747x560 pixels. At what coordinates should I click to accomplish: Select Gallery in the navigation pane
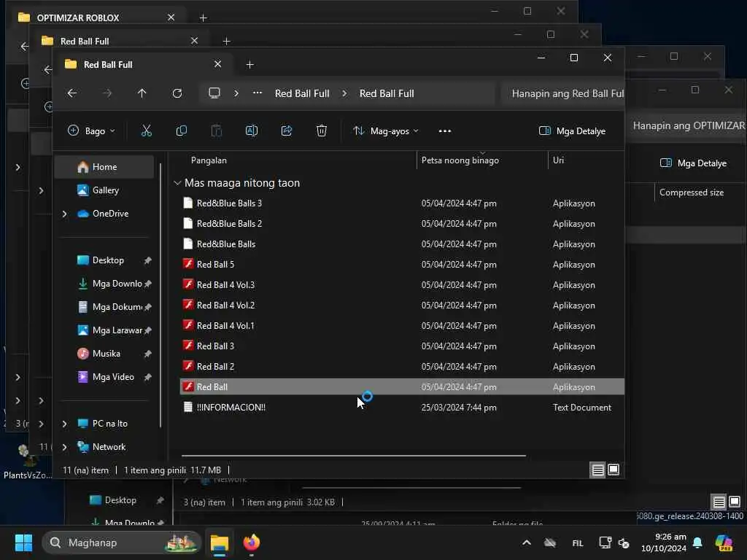point(104,190)
